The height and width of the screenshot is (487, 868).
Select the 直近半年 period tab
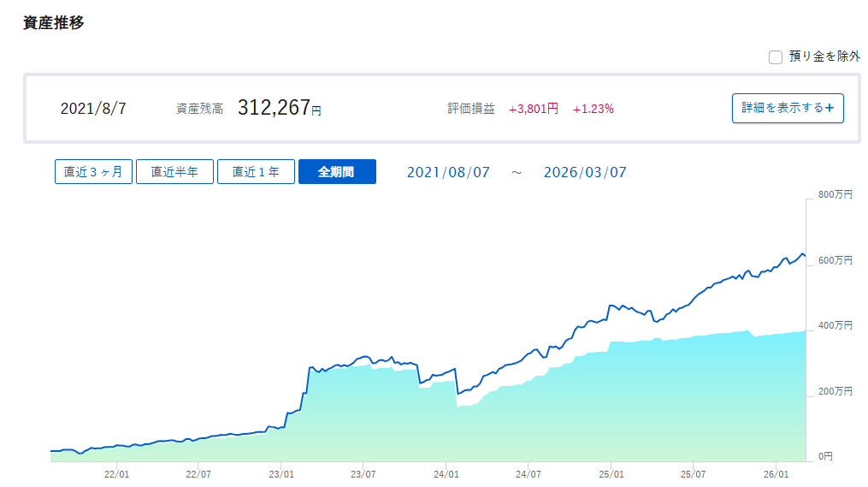click(174, 171)
